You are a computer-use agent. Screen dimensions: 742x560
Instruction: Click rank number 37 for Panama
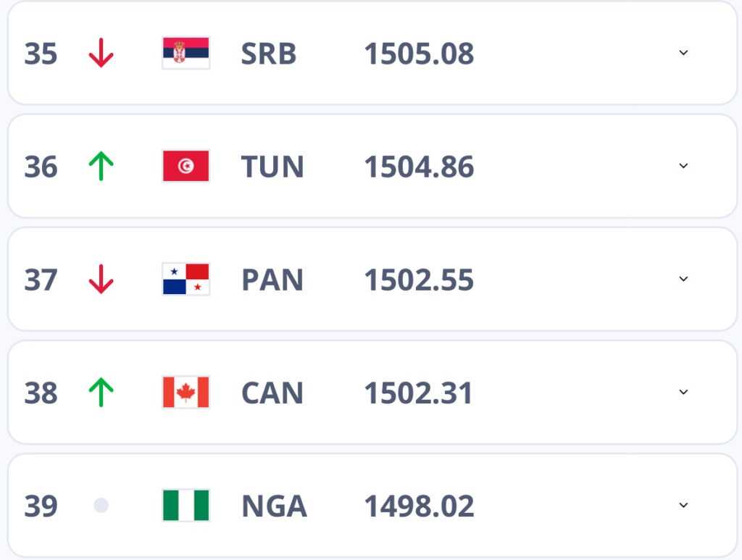(41, 280)
